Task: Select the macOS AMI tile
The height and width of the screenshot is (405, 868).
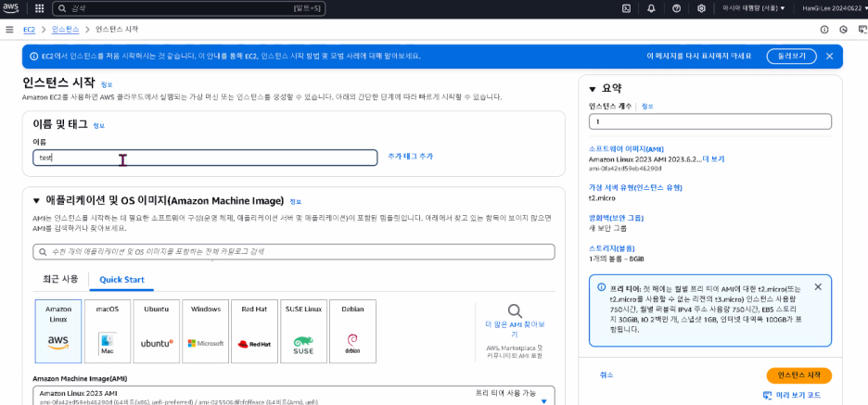Action: click(x=108, y=332)
